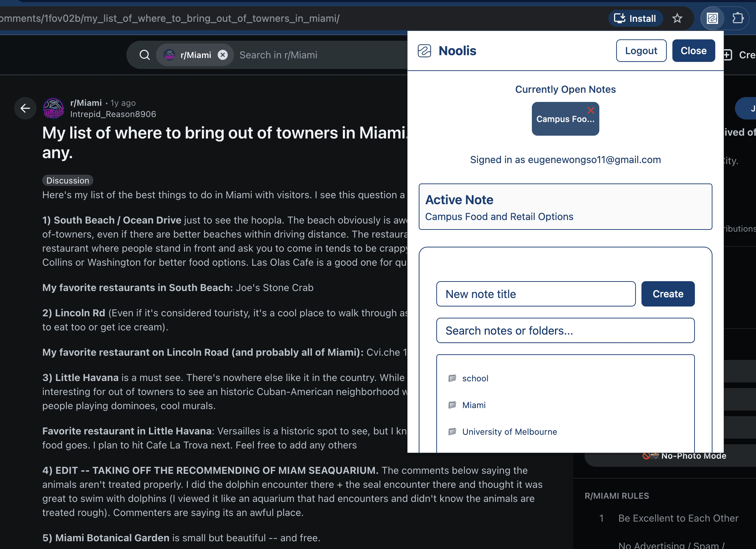Remove the r/Miami search filter chip
This screenshot has width=756, height=549.
click(223, 55)
